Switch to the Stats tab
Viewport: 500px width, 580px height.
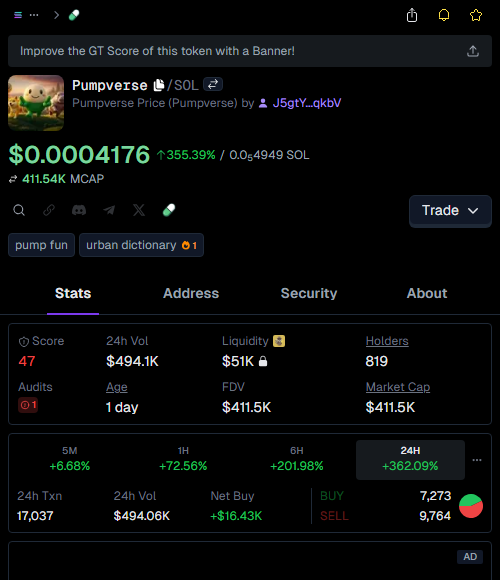coord(73,293)
